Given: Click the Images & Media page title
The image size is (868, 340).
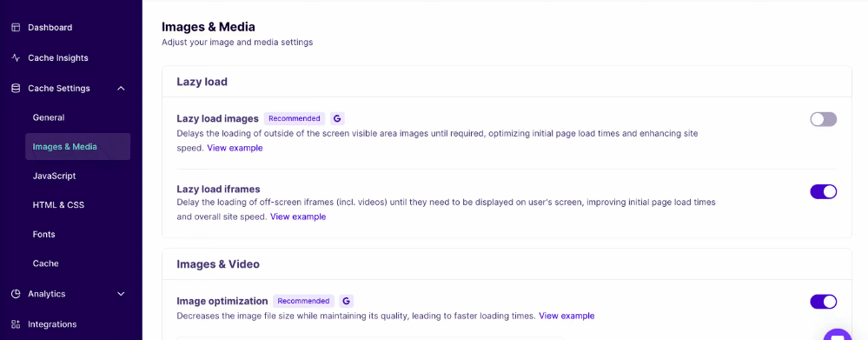Looking at the screenshot, I should 209,26.
